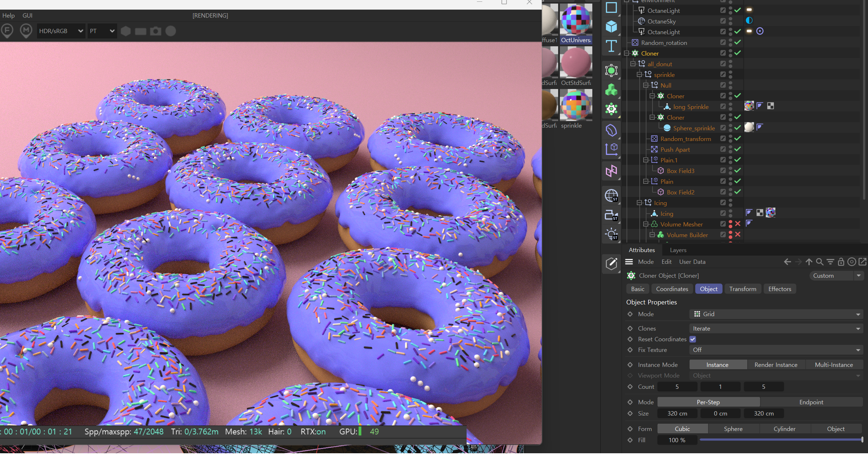The height and width of the screenshot is (465, 868).
Task: Toggle enable checkmark for Push Apart
Action: (x=738, y=149)
